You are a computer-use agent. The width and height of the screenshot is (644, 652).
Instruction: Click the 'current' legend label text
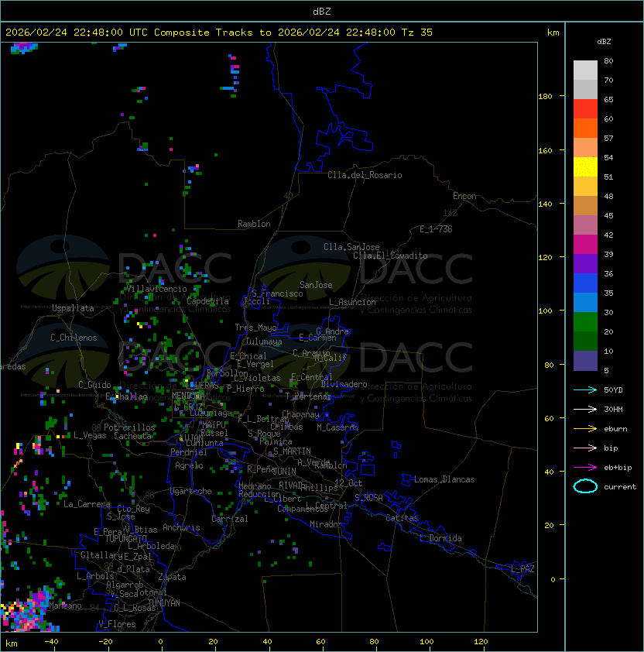(620, 487)
